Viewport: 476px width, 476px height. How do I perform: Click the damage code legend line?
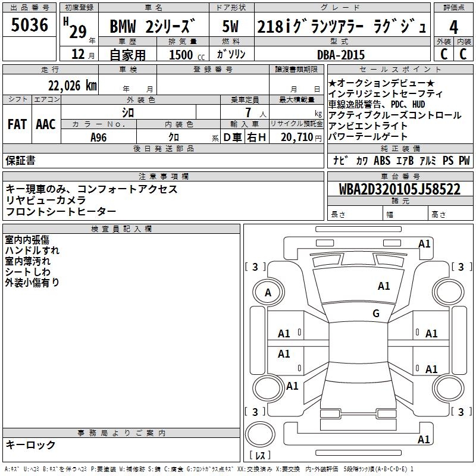tap(209, 469)
